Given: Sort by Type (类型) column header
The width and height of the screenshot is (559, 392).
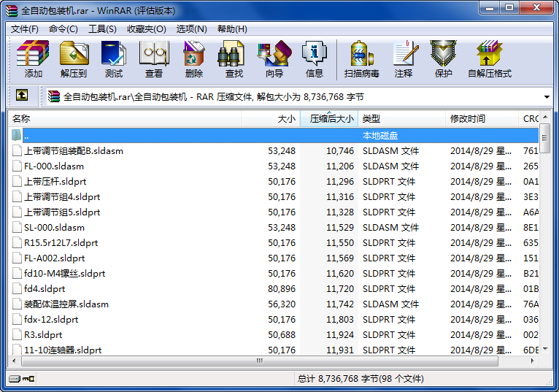Looking at the screenshot, I should pos(402,119).
